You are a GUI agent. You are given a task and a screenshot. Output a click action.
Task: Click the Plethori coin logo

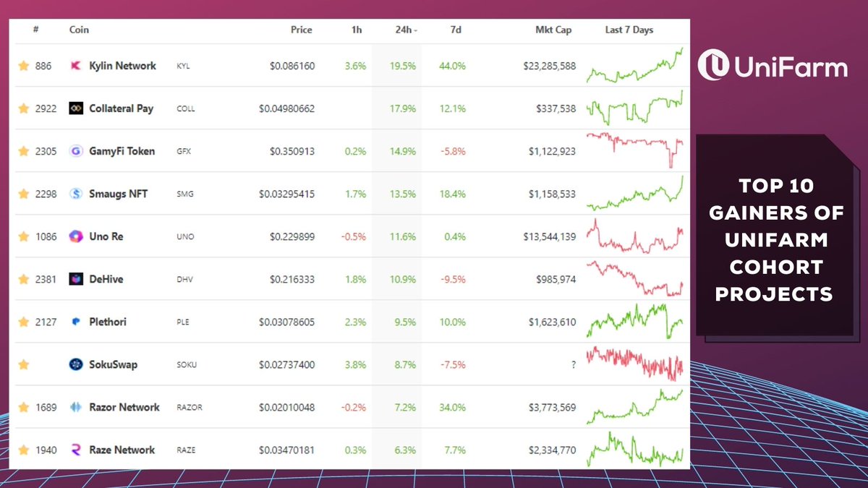tap(75, 322)
